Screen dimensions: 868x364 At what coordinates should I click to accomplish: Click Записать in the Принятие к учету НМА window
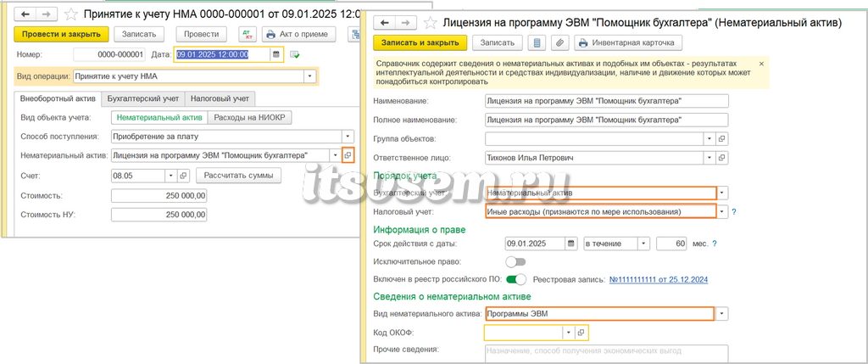(x=139, y=34)
